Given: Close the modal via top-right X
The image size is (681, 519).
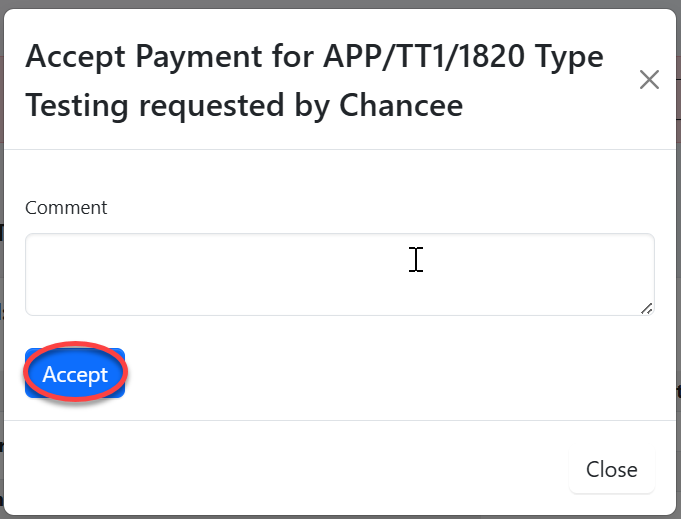Looking at the screenshot, I should click(x=649, y=80).
